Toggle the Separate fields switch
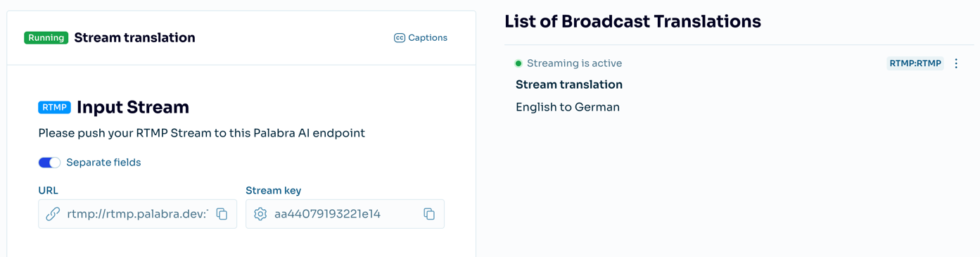980x257 pixels. (x=49, y=163)
